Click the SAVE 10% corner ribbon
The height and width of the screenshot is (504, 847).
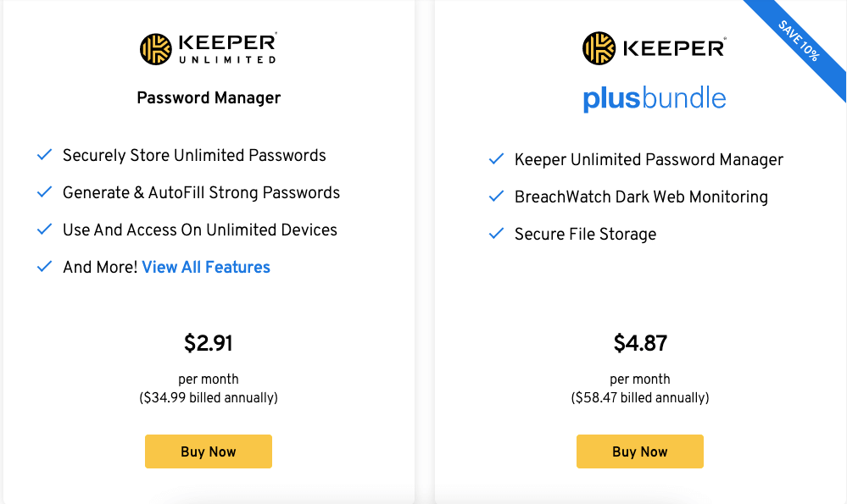pos(799,41)
